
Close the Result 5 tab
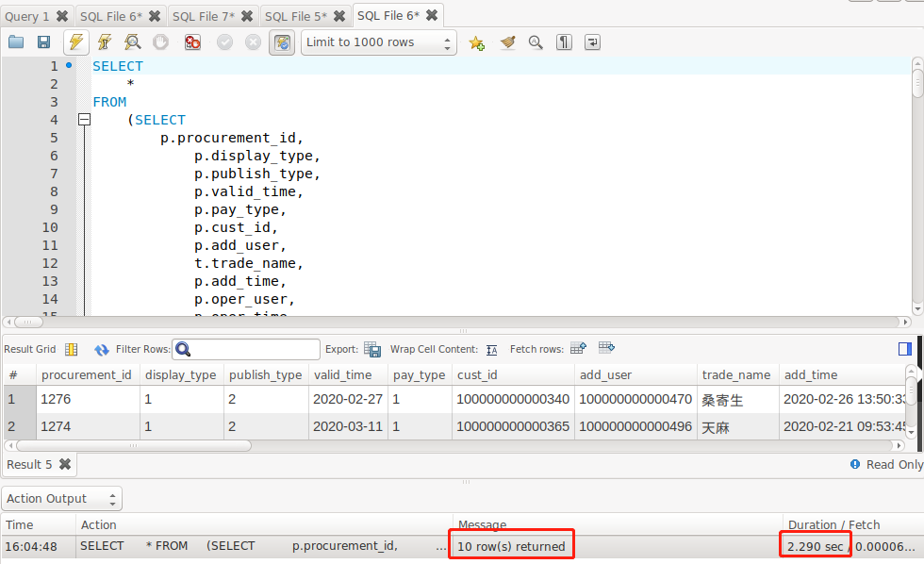coord(65,464)
